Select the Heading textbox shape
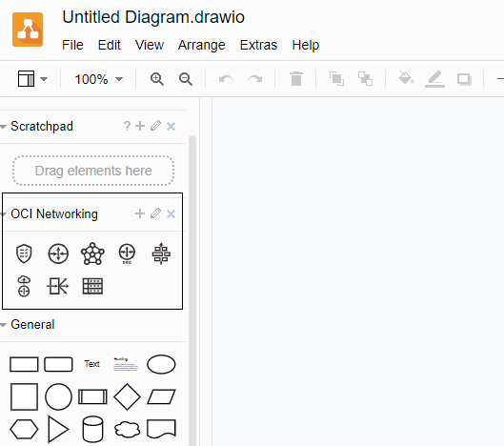 [x=126, y=364]
